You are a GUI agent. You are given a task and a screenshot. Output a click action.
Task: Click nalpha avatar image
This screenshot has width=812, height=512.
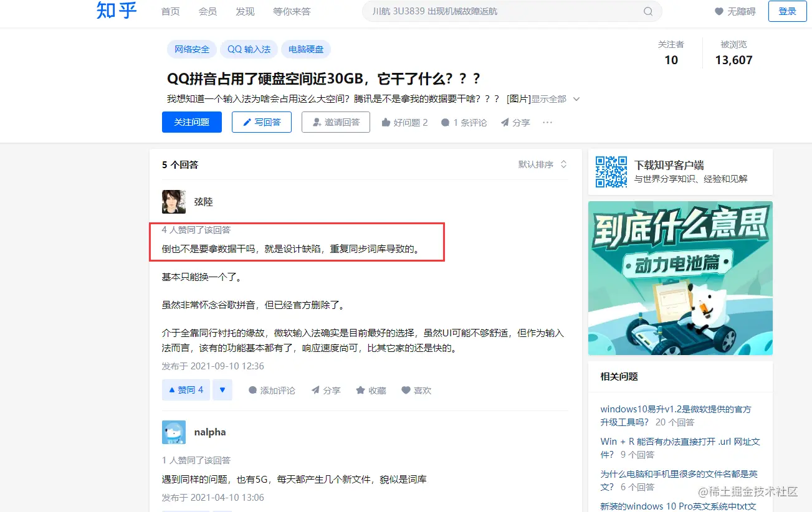[x=174, y=432]
